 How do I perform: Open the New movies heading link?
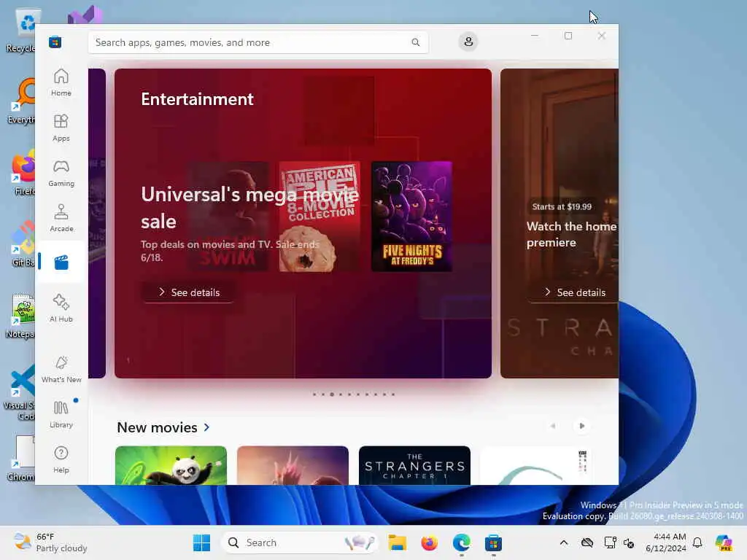(157, 427)
